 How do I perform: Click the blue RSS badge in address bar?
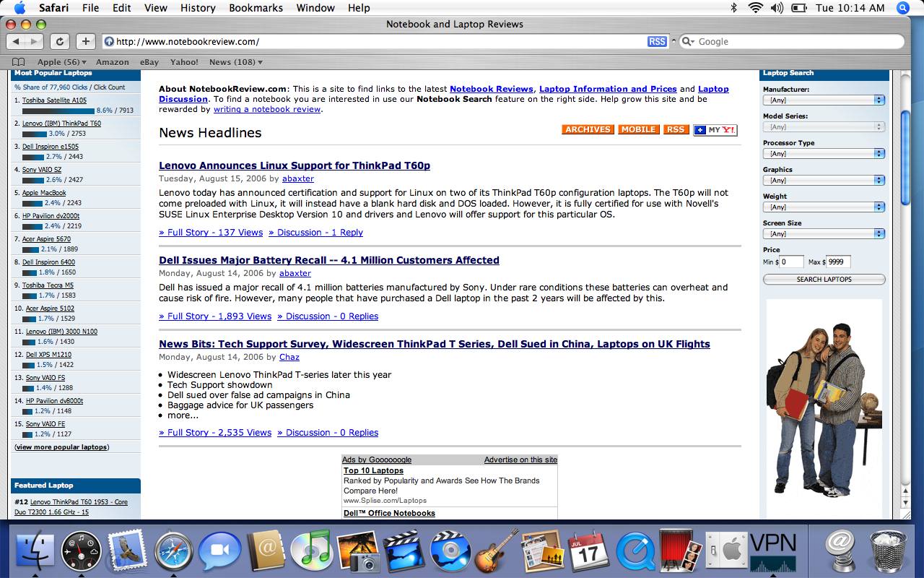click(657, 41)
